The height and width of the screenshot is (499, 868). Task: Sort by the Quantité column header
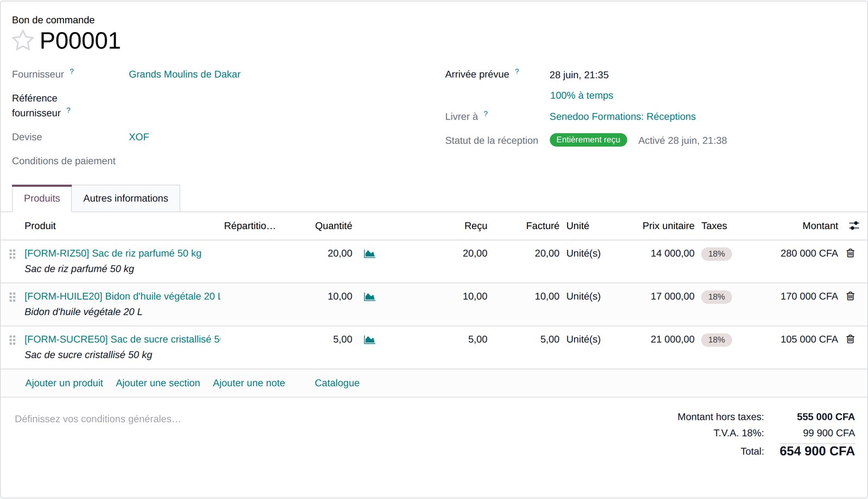coord(333,226)
